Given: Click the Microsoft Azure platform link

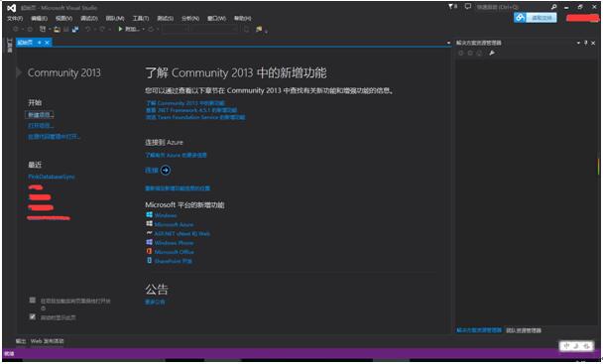Looking at the screenshot, I should [174, 224].
